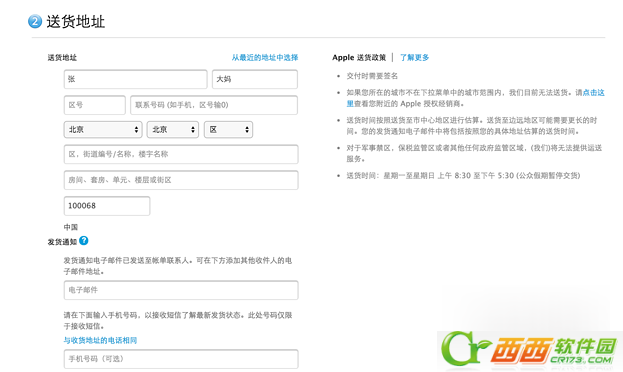Focus the last name field containing 张

click(135, 79)
